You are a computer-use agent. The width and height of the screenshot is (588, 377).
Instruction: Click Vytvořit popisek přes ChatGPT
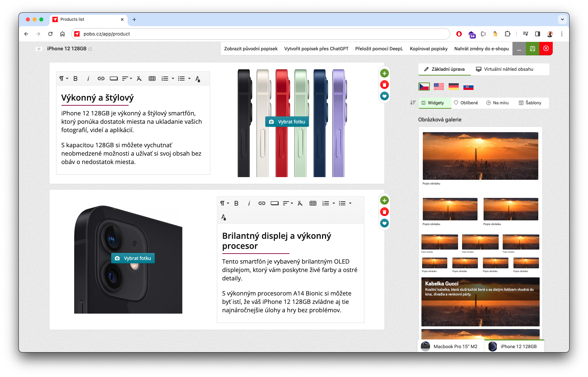pos(316,49)
